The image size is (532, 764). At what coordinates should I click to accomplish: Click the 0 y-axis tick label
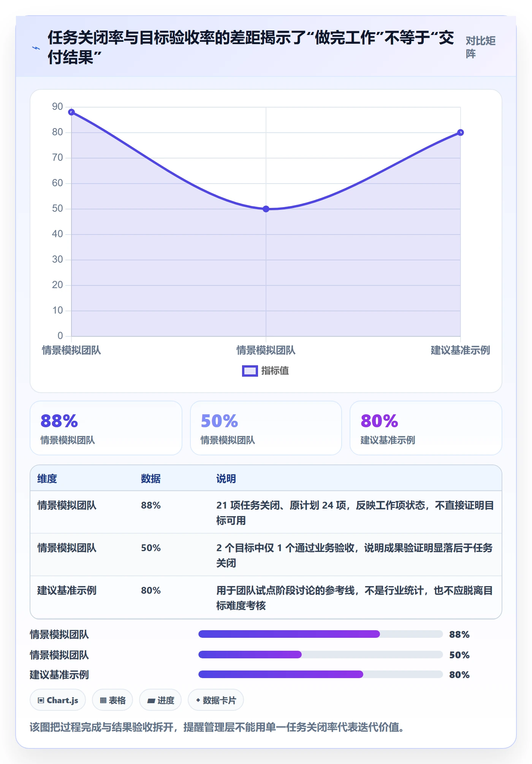tap(60, 336)
